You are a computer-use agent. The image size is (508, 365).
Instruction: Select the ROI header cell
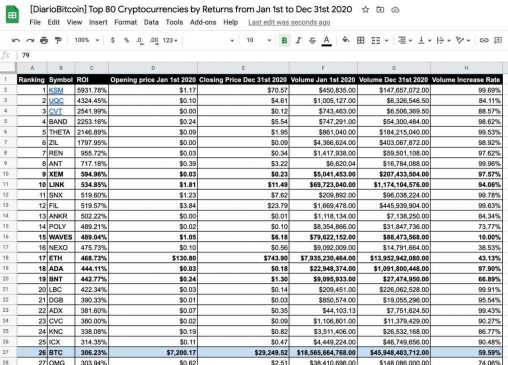click(92, 80)
